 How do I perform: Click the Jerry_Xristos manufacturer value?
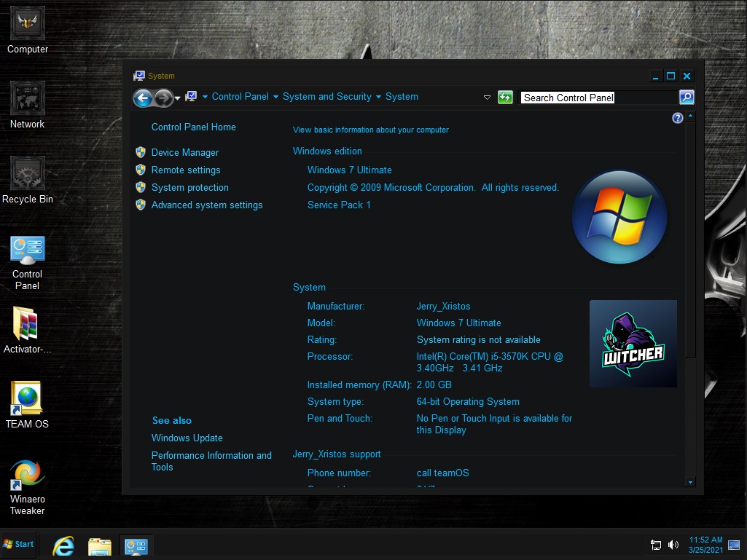click(443, 306)
